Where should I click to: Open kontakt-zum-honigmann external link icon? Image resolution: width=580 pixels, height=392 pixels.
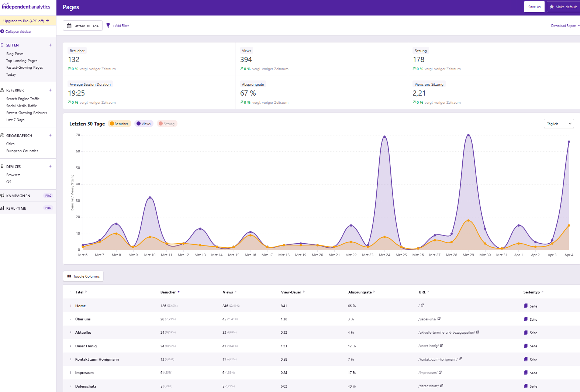tap(460, 359)
